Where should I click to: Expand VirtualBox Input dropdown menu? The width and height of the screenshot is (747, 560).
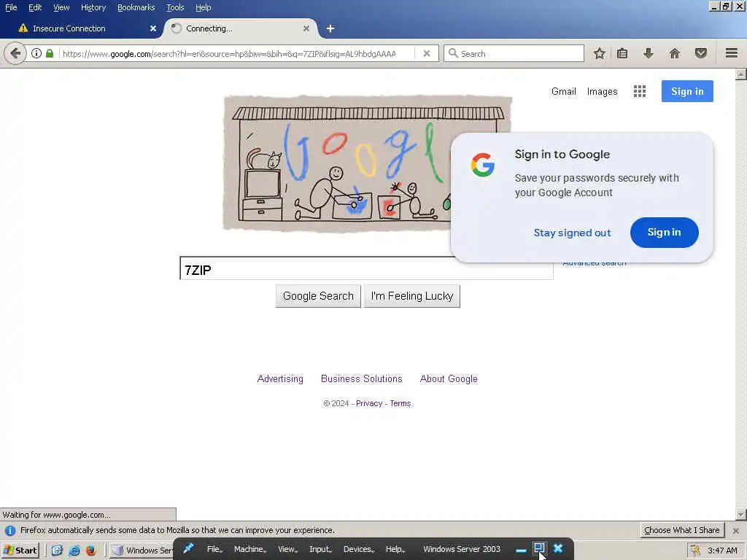[321, 549]
